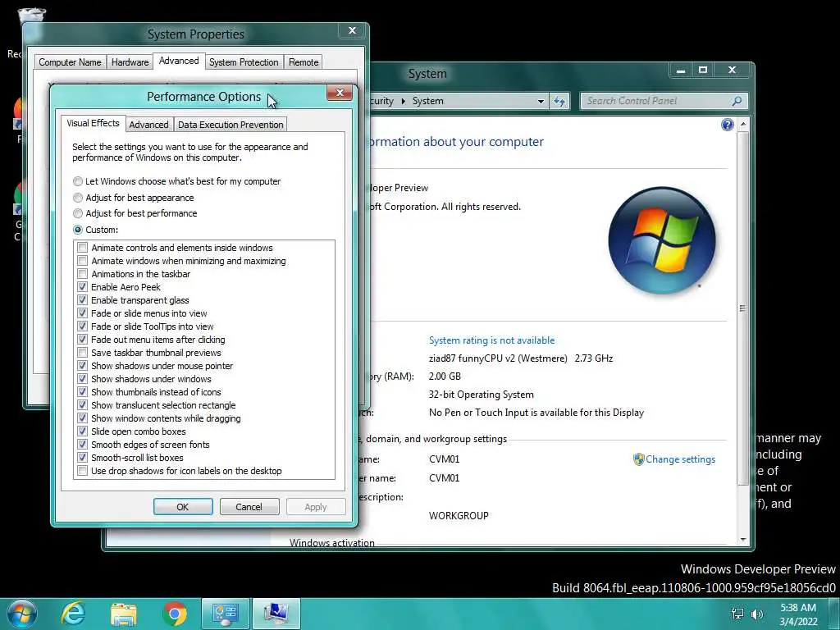Open System rating is not available link

(492, 340)
